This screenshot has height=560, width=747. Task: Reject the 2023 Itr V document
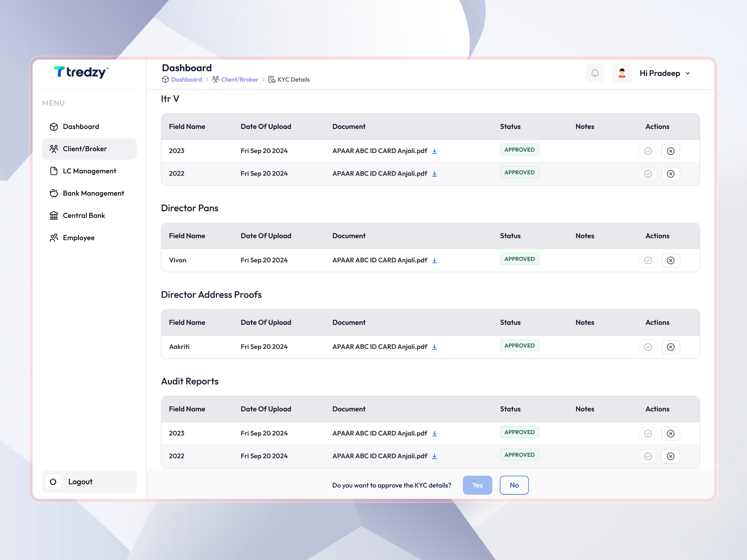[671, 151]
